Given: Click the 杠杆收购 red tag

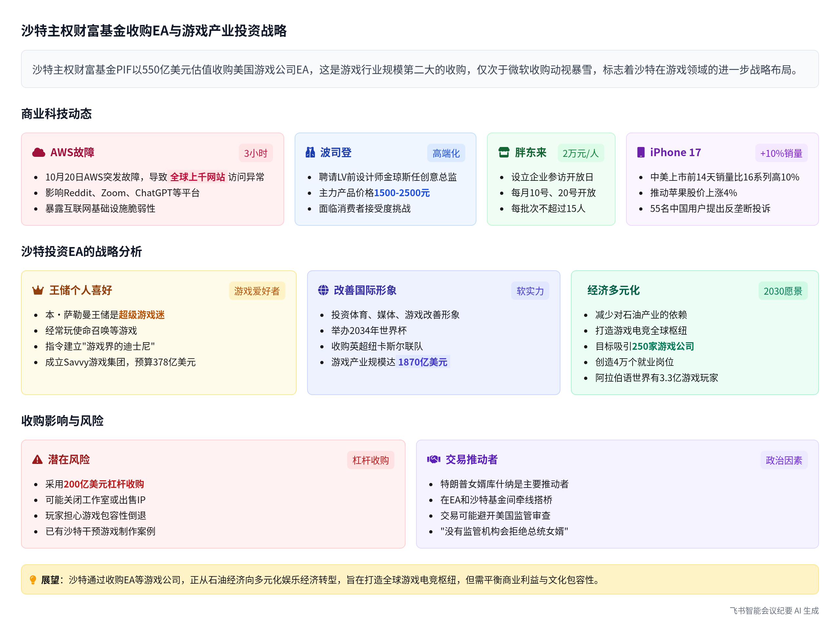Looking at the screenshot, I should click(x=370, y=460).
